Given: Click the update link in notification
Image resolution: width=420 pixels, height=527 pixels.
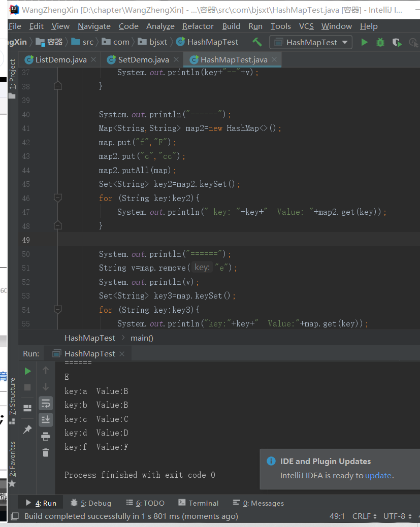Looking at the screenshot, I should click(378, 476).
